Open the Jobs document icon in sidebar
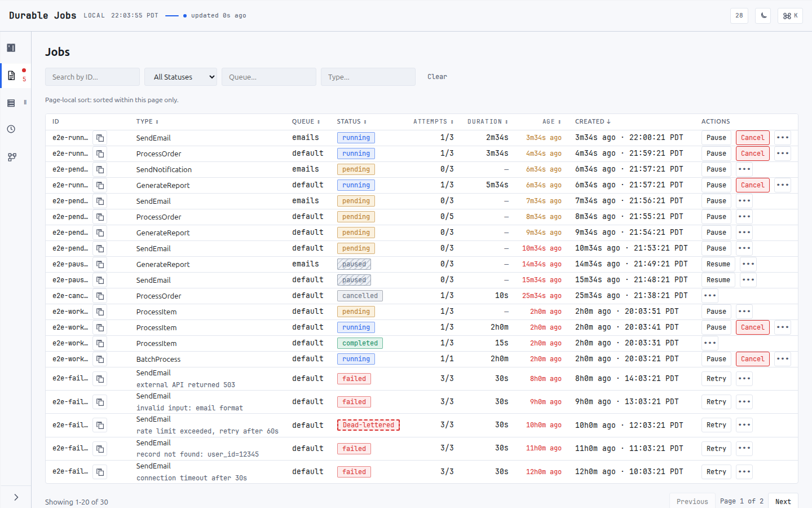This screenshot has height=508, width=812. [x=11, y=75]
